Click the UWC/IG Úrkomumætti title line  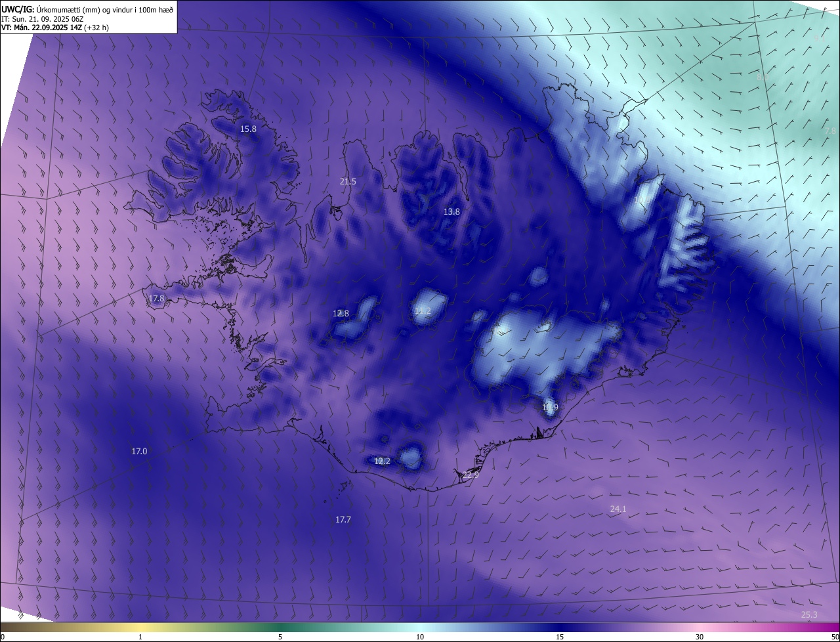click(87, 9)
